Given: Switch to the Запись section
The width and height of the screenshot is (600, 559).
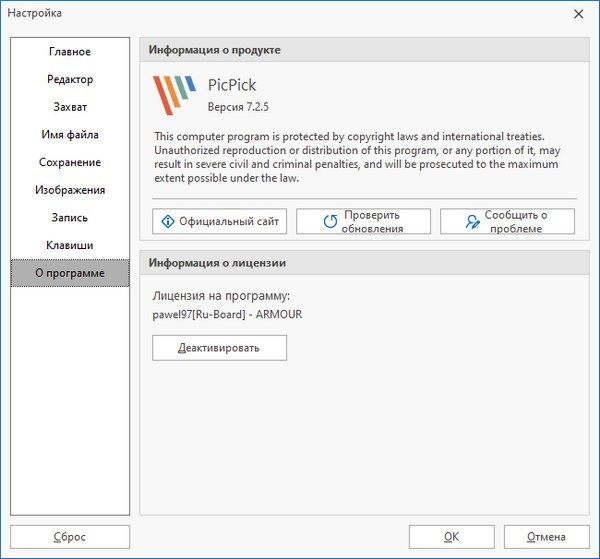Looking at the screenshot, I should (70, 218).
